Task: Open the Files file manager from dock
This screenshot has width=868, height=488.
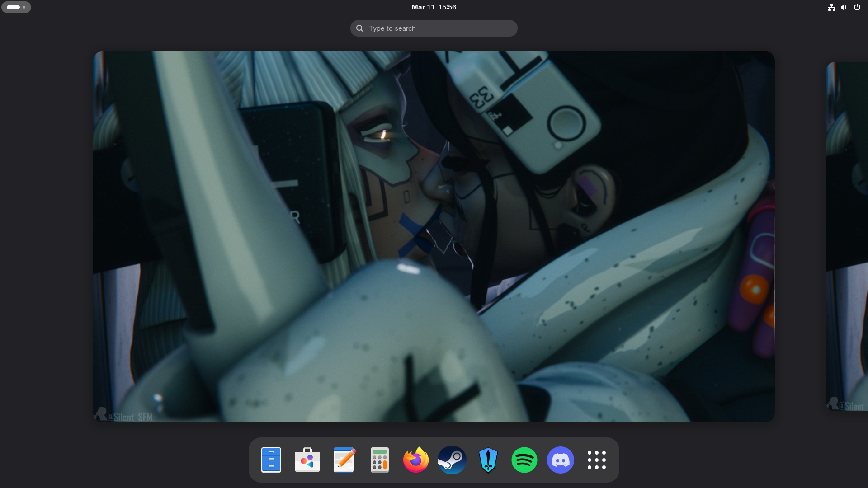Action: [x=271, y=460]
